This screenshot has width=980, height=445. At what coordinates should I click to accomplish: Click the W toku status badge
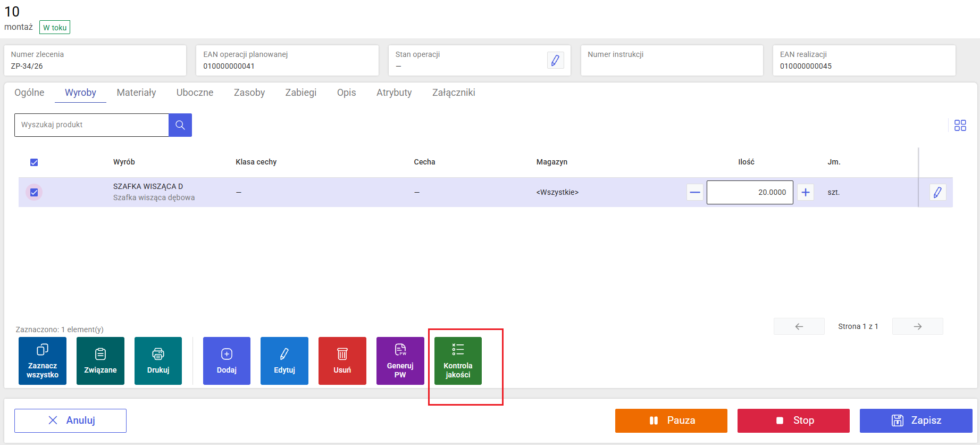click(x=55, y=27)
